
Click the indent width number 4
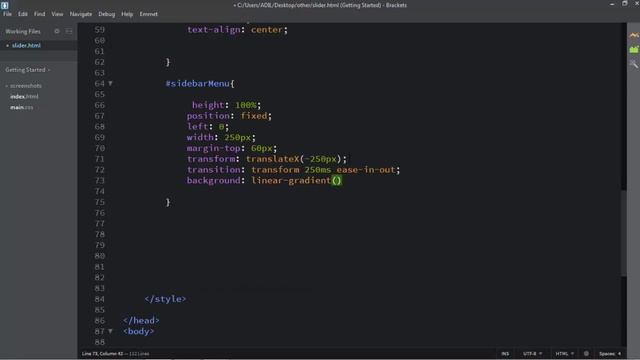point(619,353)
